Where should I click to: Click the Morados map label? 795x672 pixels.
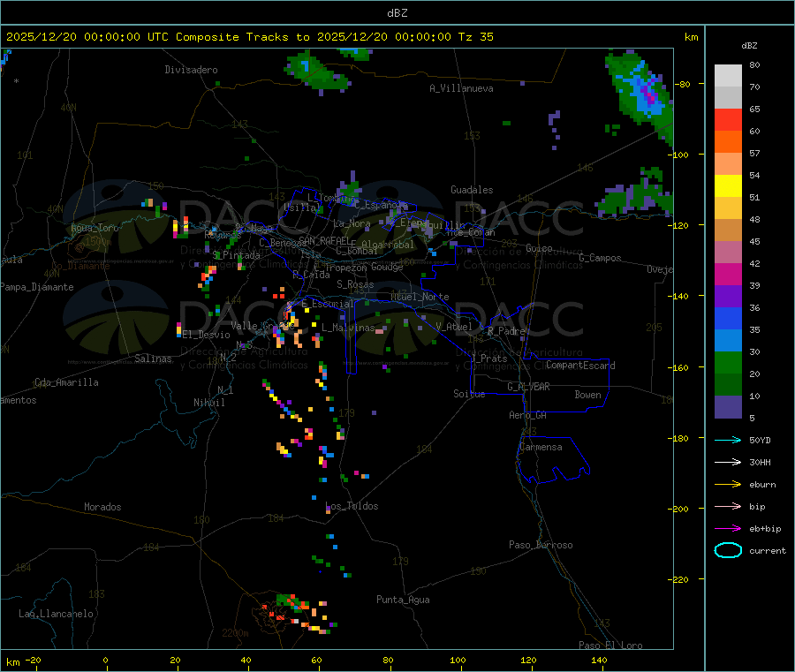click(103, 507)
